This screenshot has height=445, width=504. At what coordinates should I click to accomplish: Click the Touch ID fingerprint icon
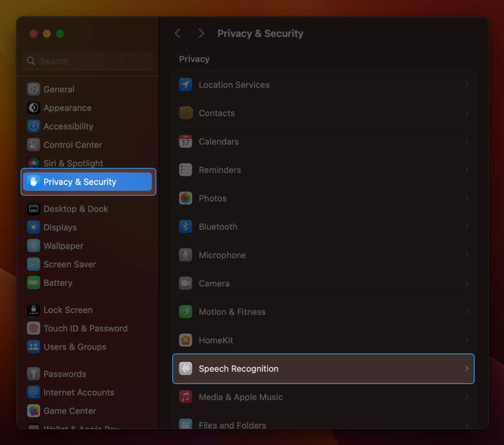[x=34, y=328]
